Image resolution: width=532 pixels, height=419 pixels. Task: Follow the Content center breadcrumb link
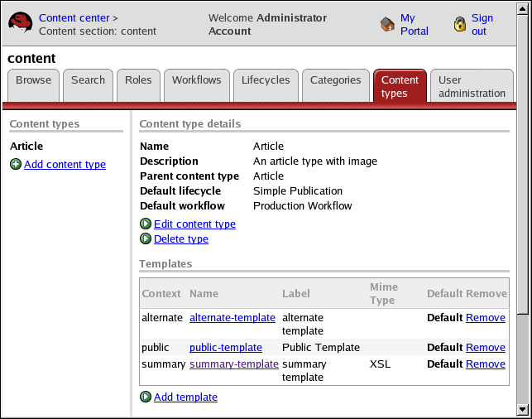point(74,17)
